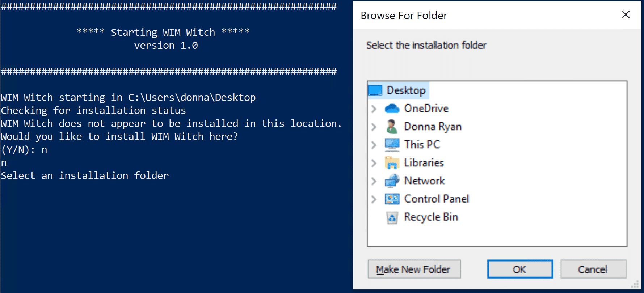Click the Donna Ryan user icon

point(391,127)
